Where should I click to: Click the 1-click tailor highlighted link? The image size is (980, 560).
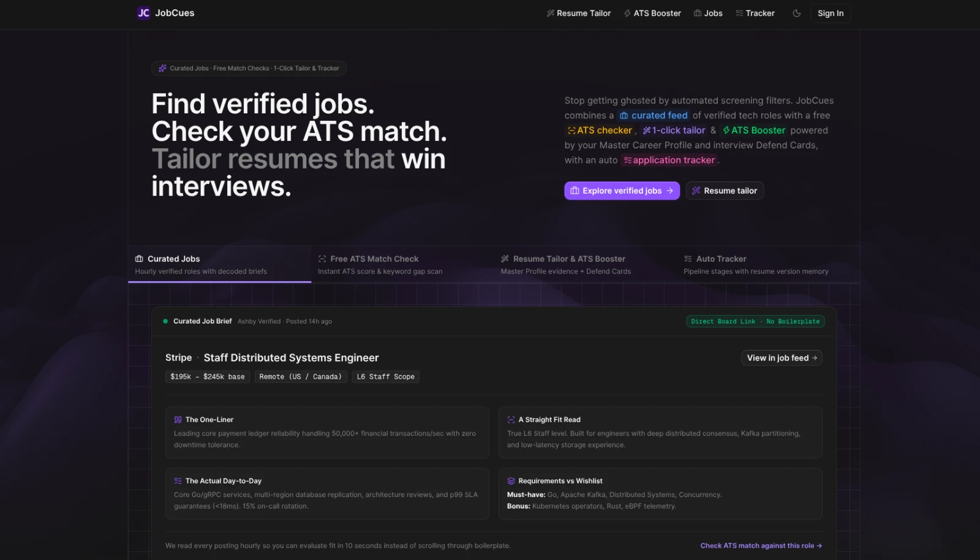674,130
